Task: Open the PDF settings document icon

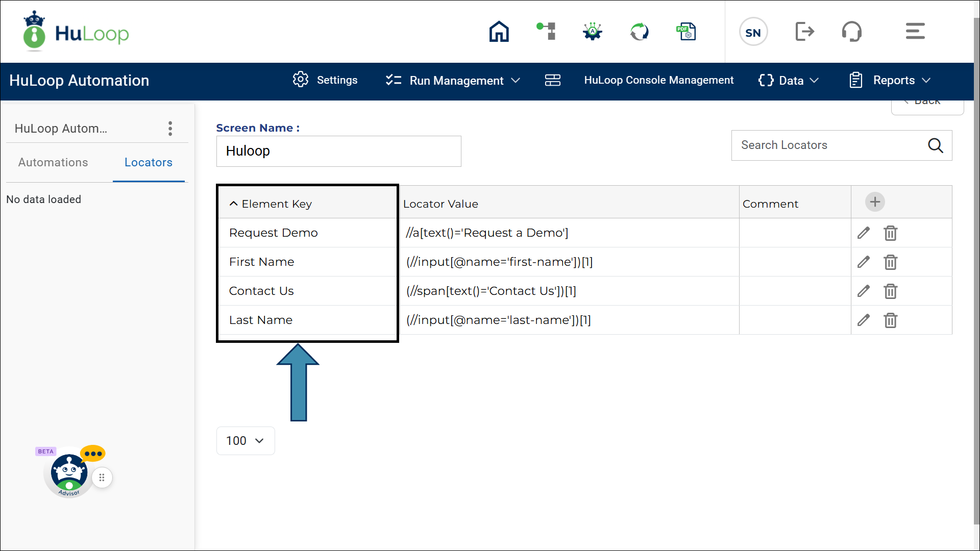Action: click(x=686, y=32)
